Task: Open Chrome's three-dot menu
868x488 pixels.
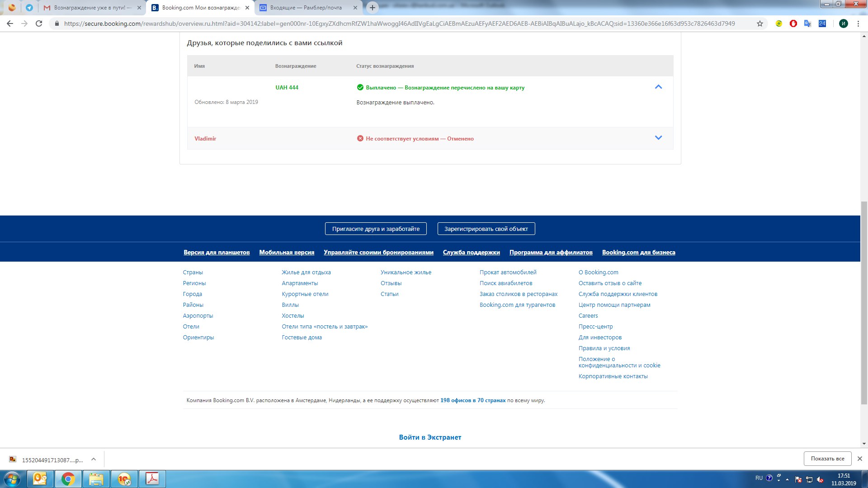Action: [x=858, y=23]
